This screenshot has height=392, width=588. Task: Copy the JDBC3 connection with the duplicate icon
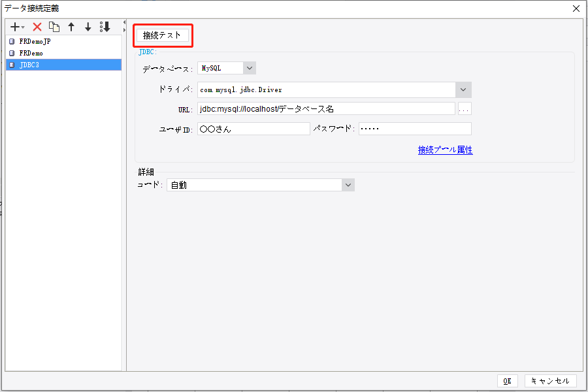point(55,27)
